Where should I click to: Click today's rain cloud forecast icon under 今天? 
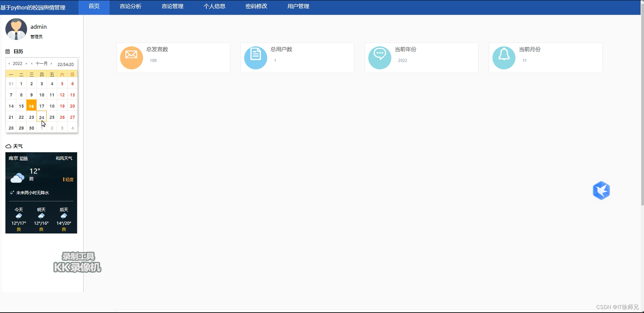click(19, 216)
